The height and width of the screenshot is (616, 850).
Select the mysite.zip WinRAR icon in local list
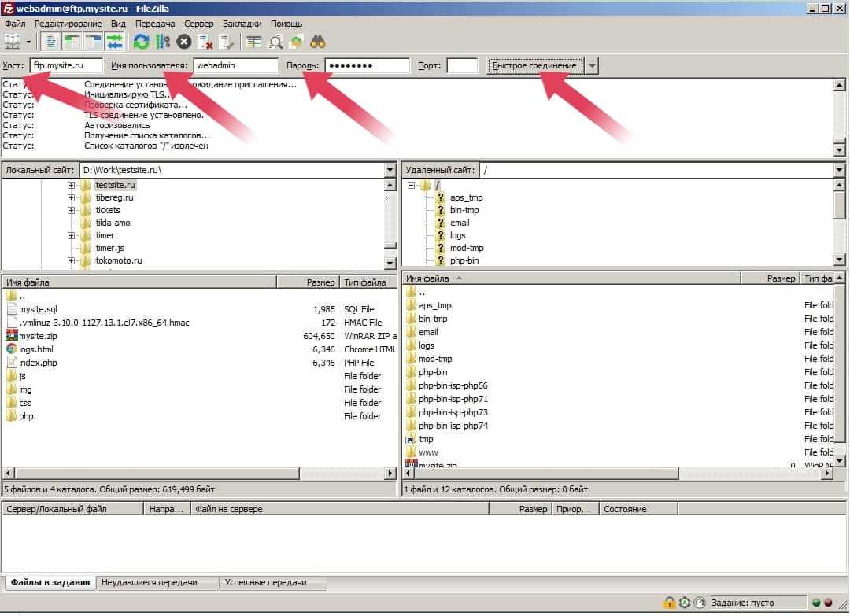click(x=11, y=335)
